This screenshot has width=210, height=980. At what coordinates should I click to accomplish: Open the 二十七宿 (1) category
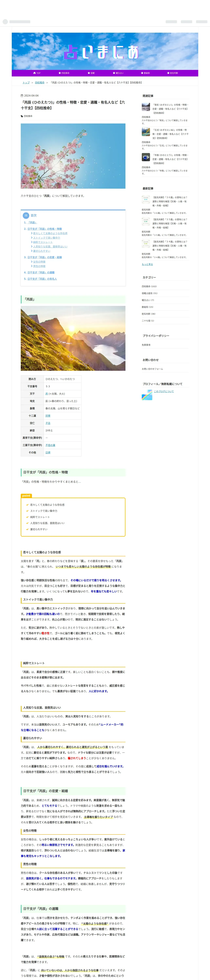pos(148,321)
